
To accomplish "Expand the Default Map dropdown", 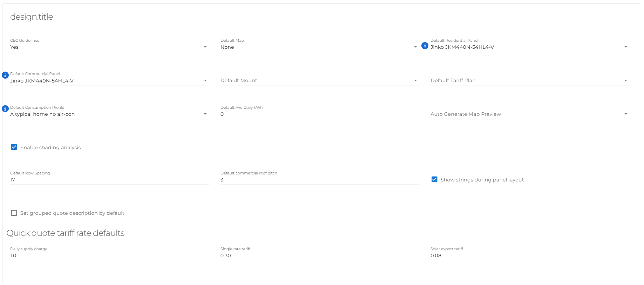I will coord(319,47).
